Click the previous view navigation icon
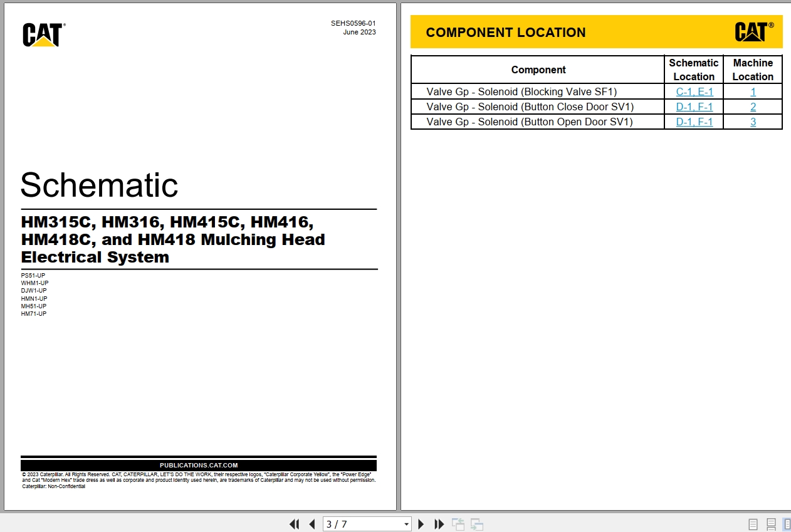Screen dimensions: 791x532 click(x=458, y=524)
